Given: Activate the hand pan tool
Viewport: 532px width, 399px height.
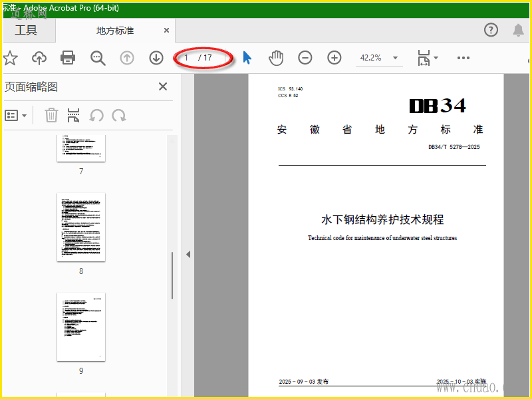Looking at the screenshot, I should pos(276,58).
